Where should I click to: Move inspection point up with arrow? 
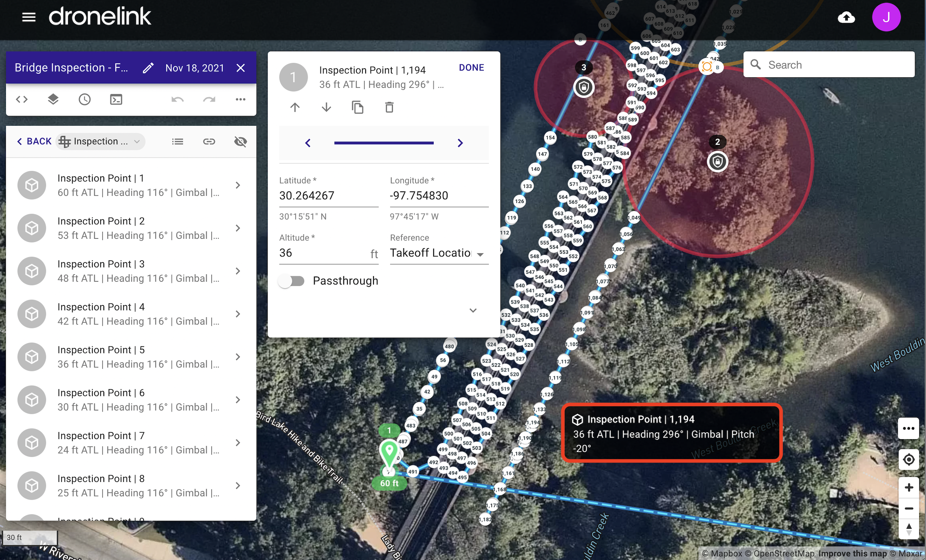click(x=295, y=108)
